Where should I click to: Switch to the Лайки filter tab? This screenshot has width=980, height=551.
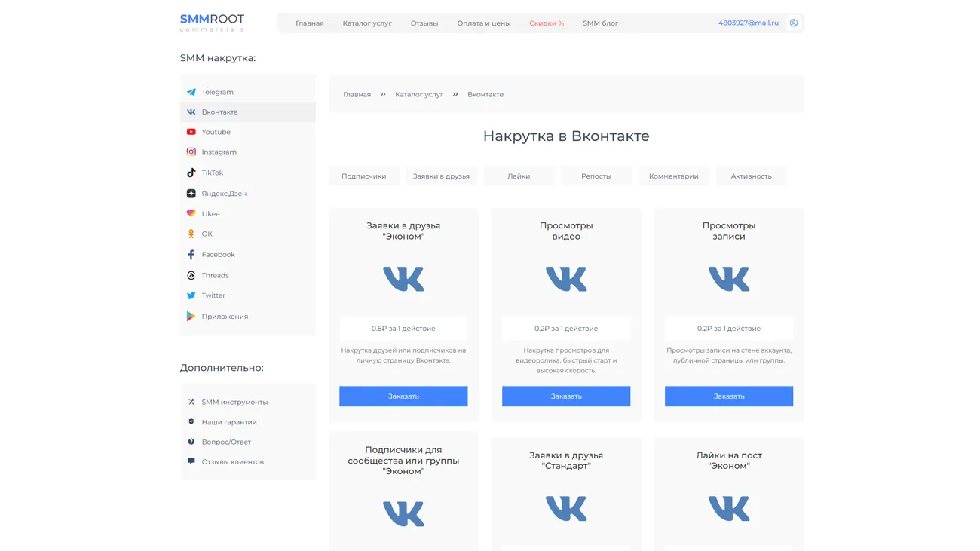point(519,176)
